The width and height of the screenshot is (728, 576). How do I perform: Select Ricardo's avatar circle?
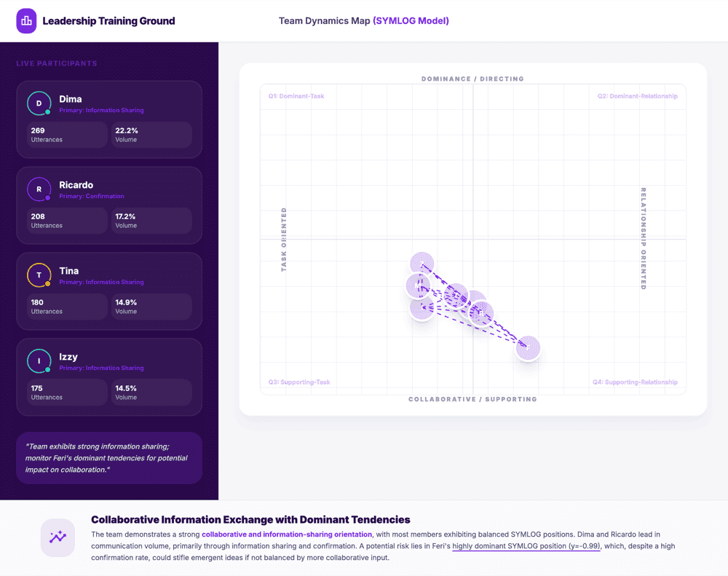[39, 189]
